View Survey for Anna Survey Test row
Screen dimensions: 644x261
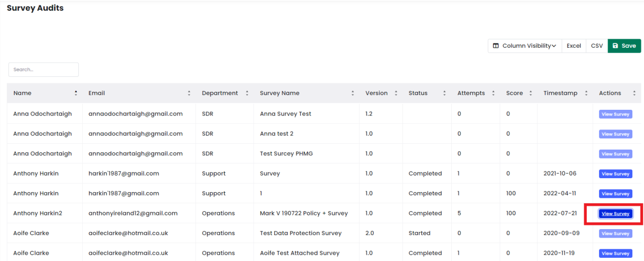point(615,114)
